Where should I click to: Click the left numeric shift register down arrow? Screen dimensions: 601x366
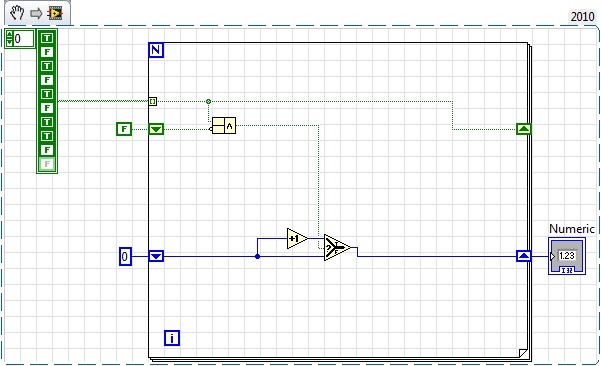[x=156, y=256]
